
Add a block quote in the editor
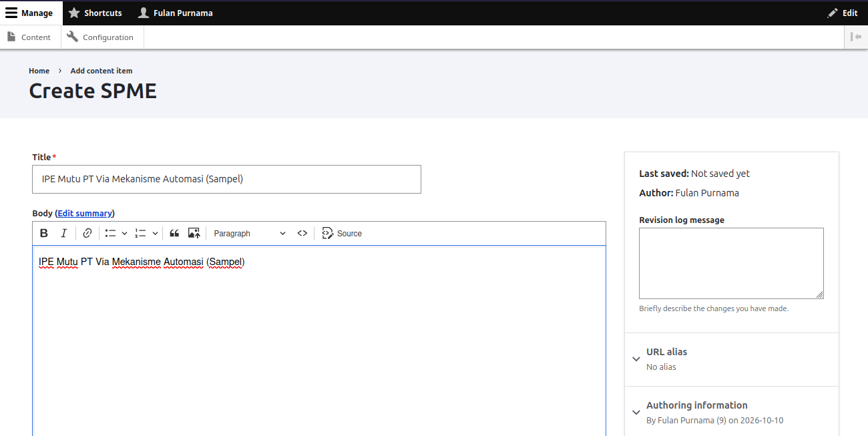[174, 233]
